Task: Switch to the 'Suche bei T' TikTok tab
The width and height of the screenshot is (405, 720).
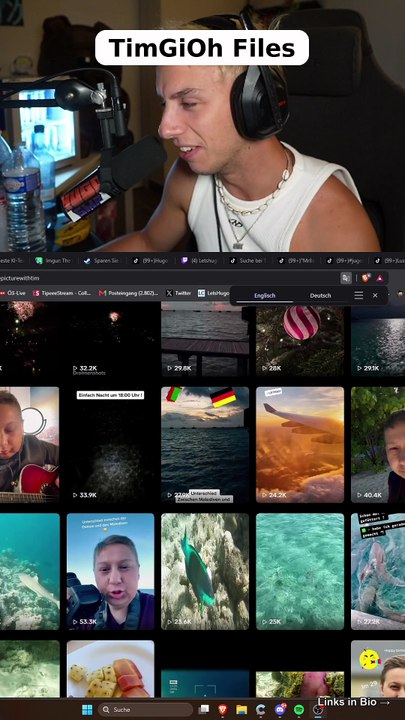Action: click(248, 260)
